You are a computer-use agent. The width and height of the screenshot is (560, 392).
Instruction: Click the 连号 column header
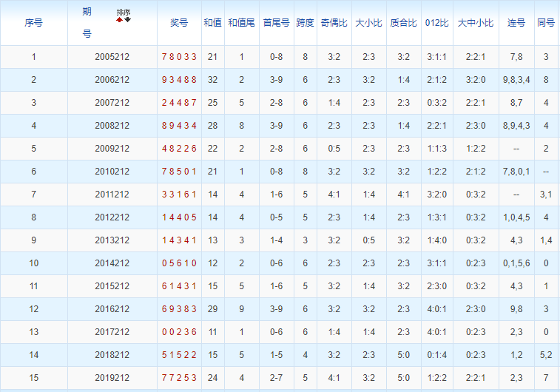(516, 23)
